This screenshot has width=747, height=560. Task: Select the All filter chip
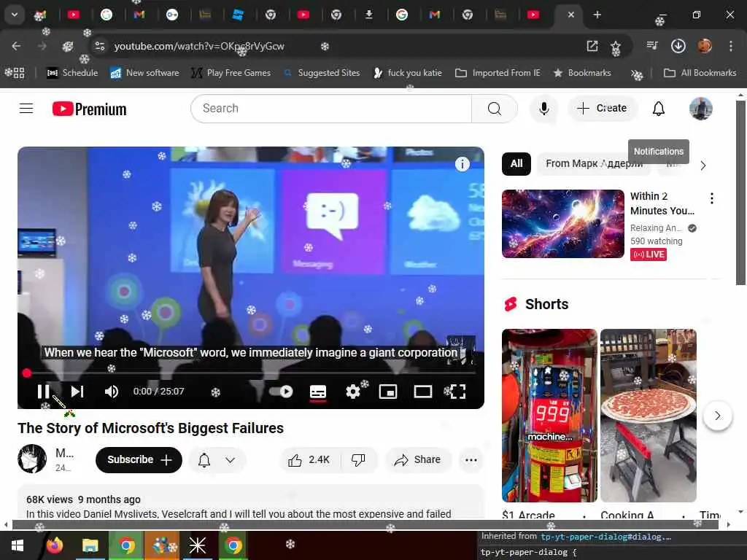coord(516,164)
